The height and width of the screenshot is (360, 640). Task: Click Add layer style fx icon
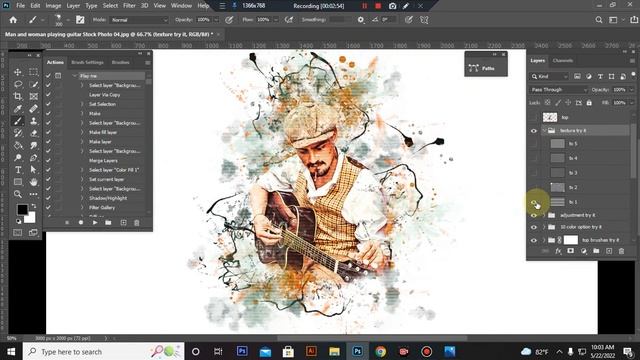[x=558, y=251]
